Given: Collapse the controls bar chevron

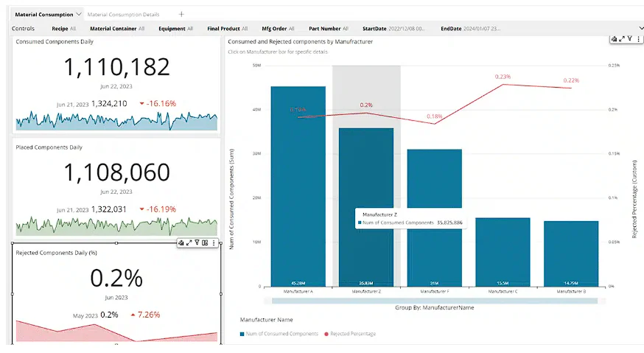Looking at the screenshot, I should [x=641, y=28].
